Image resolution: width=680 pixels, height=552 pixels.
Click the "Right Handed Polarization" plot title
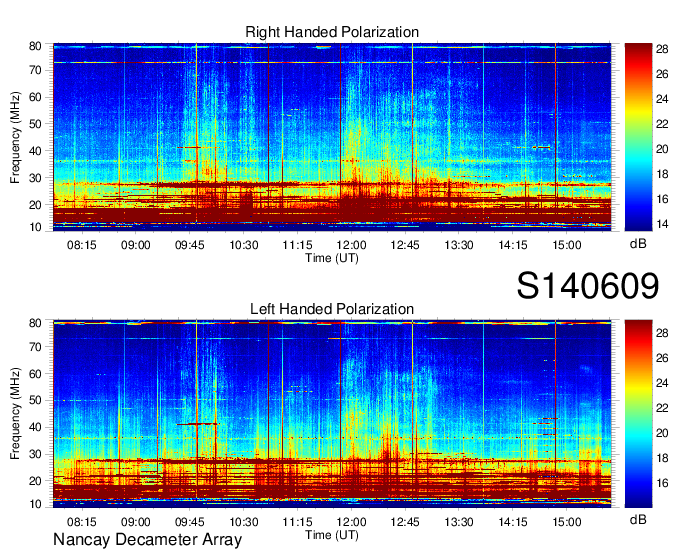click(x=332, y=32)
